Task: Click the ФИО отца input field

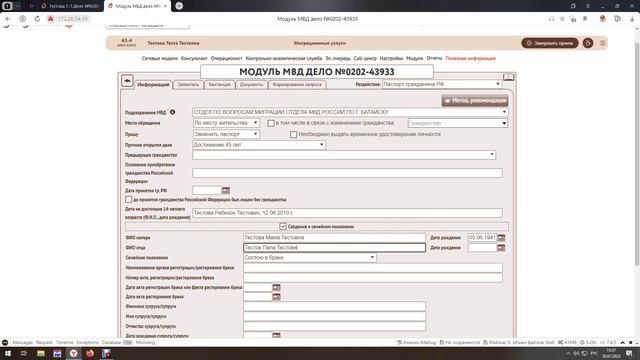Action: [x=334, y=248]
